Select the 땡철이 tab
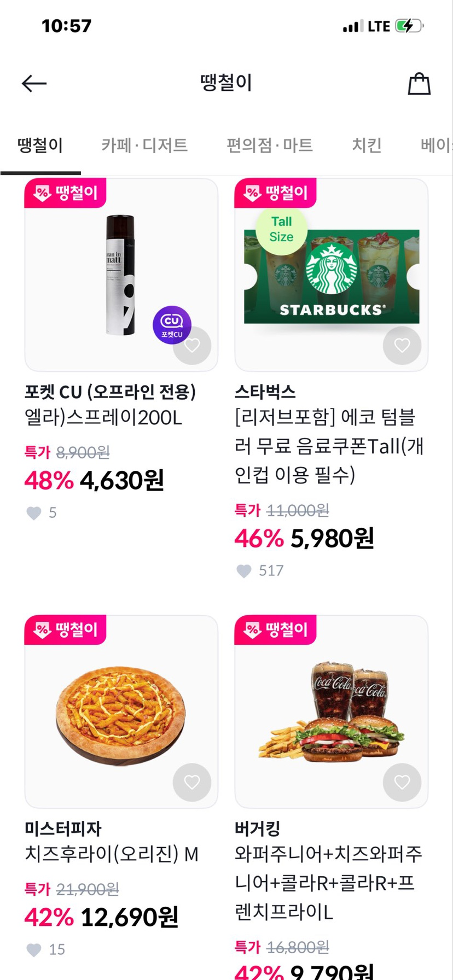The width and height of the screenshot is (453, 980). 40,145
